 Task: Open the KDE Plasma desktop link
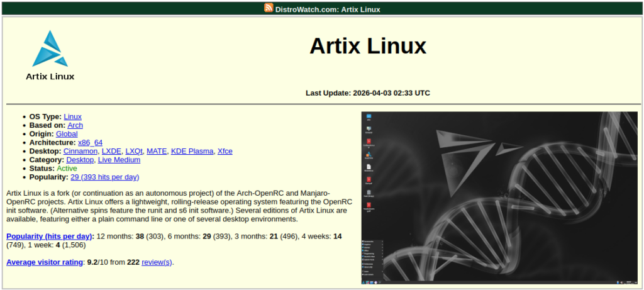pos(192,151)
